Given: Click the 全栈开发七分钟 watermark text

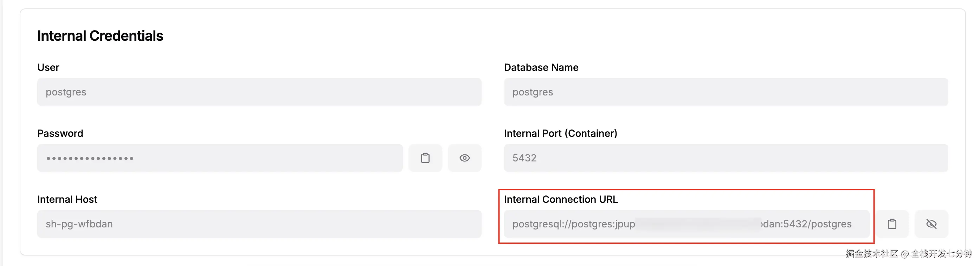Looking at the screenshot, I should pos(941,253).
